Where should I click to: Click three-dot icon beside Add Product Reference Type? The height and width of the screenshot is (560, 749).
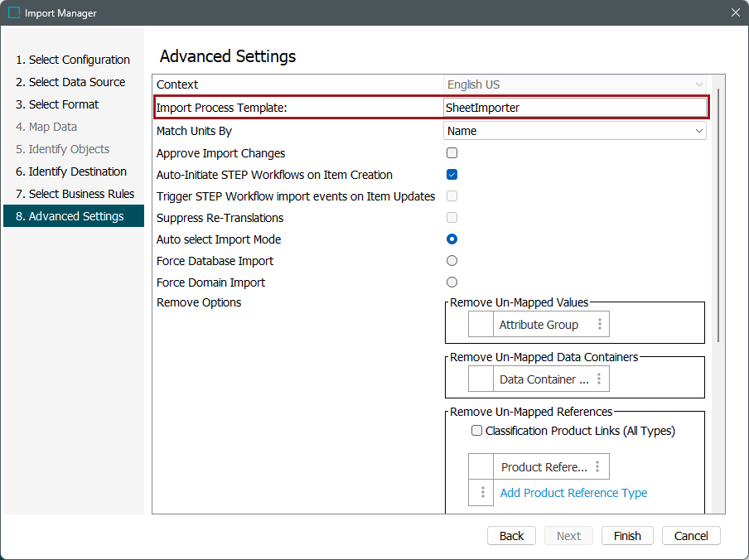481,493
